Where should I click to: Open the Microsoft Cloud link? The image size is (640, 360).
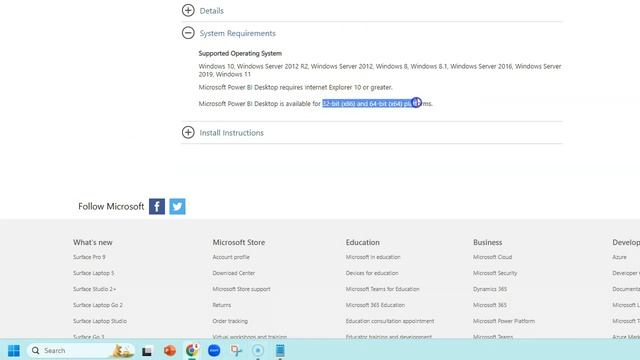(x=492, y=257)
